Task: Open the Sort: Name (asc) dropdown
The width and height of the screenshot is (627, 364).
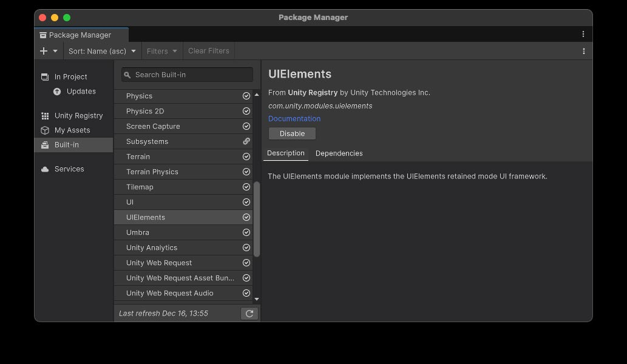Action: pyautogui.click(x=102, y=51)
